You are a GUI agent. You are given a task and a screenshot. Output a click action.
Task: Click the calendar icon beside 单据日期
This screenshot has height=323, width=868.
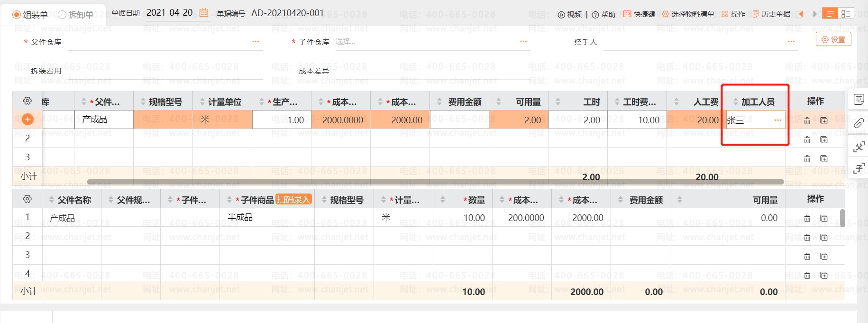point(204,13)
